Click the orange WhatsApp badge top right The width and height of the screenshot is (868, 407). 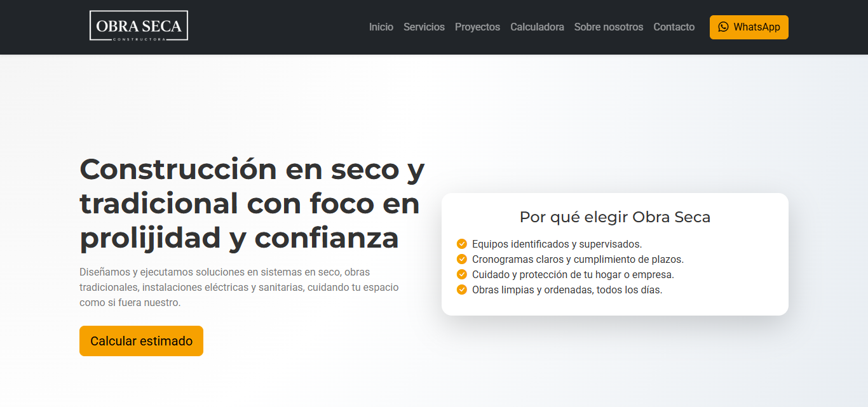(749, 27)
